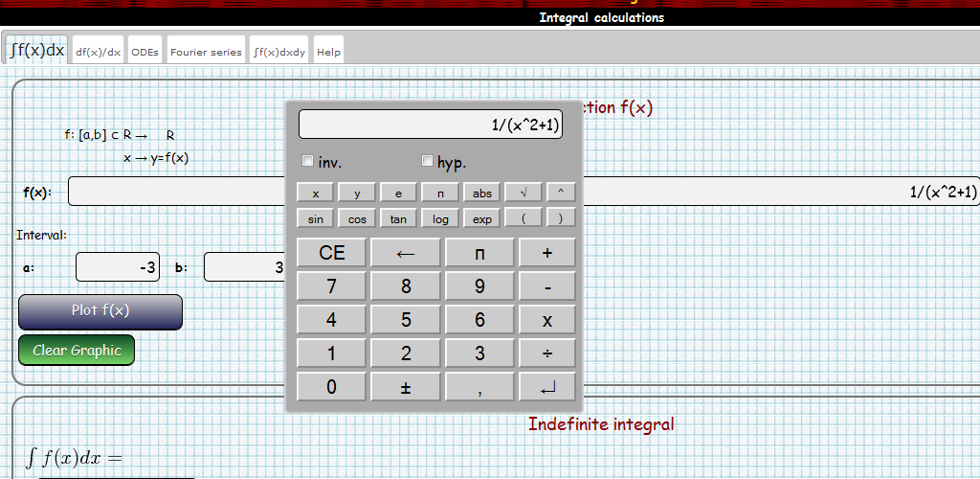Insert tan function

coord(398,218)
